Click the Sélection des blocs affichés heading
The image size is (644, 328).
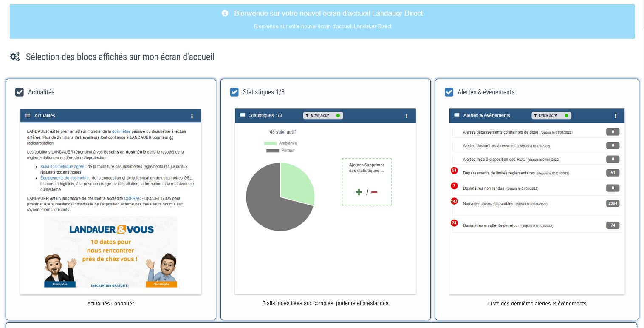[120, 57]
